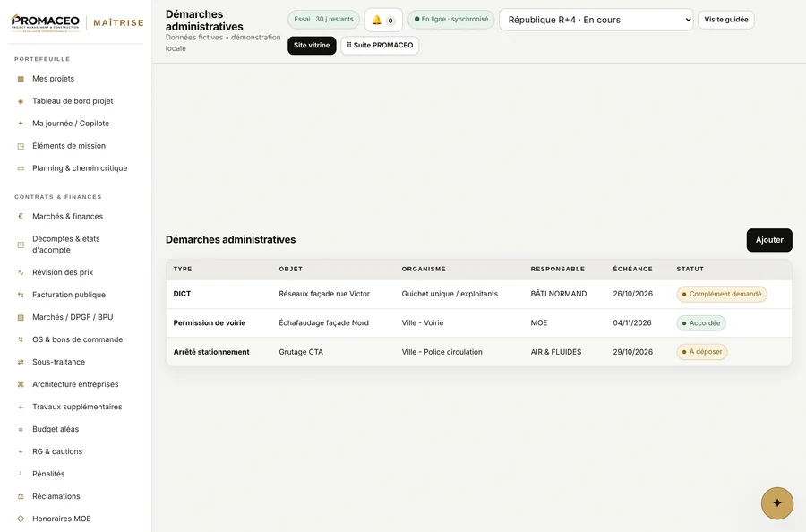
Task: Click AIR & FLUIDES responsable cell
Action: pyautogui.click(x=555, y=352)
